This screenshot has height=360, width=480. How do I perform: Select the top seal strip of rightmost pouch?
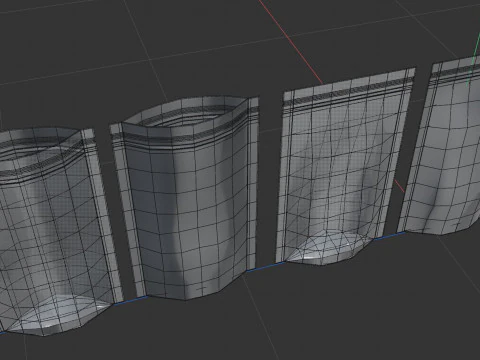455,71
